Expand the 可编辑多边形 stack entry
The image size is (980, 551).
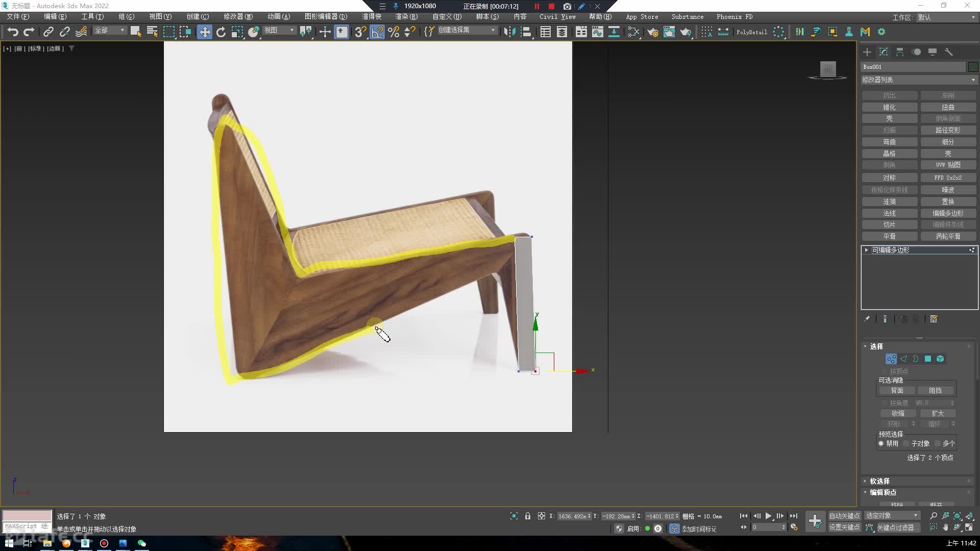tap(866, 250)
